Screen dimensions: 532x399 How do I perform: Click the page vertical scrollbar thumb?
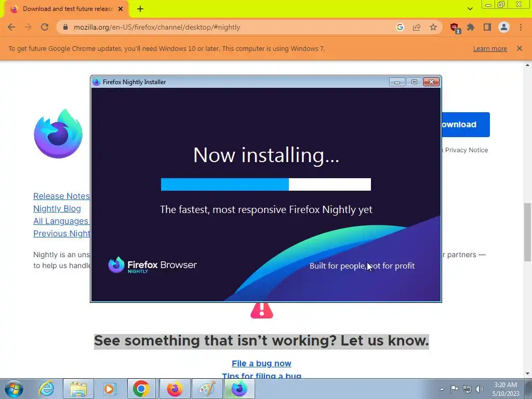pos(527,232)
